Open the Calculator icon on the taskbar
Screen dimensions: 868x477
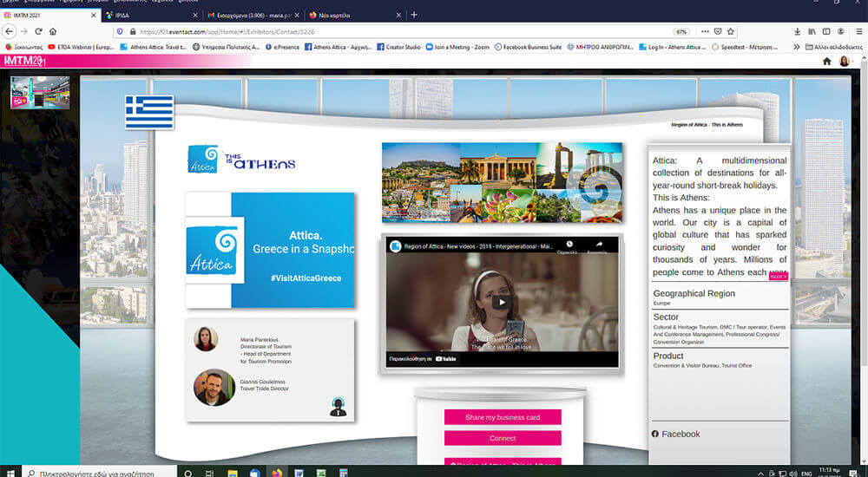pos(343,473)
